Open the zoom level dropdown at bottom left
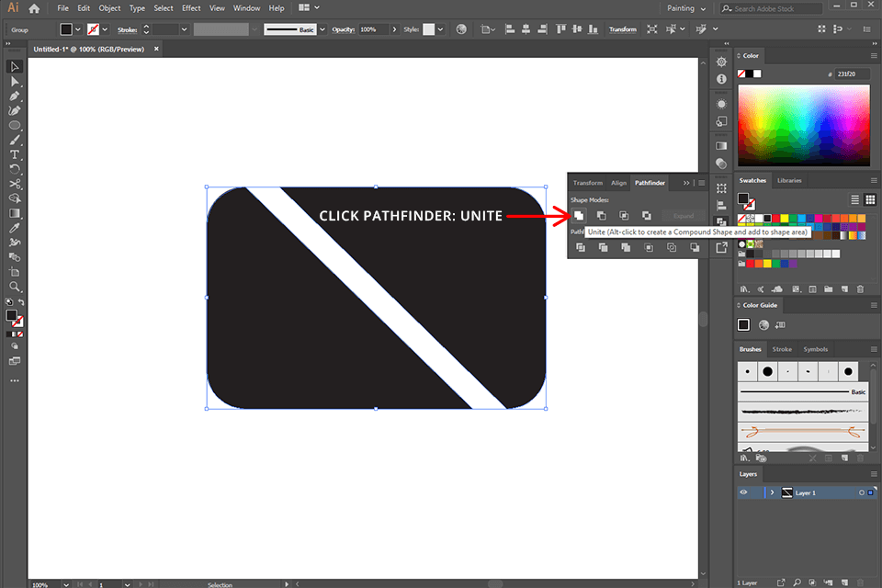882x588 pixels. (x=64, y=583)
